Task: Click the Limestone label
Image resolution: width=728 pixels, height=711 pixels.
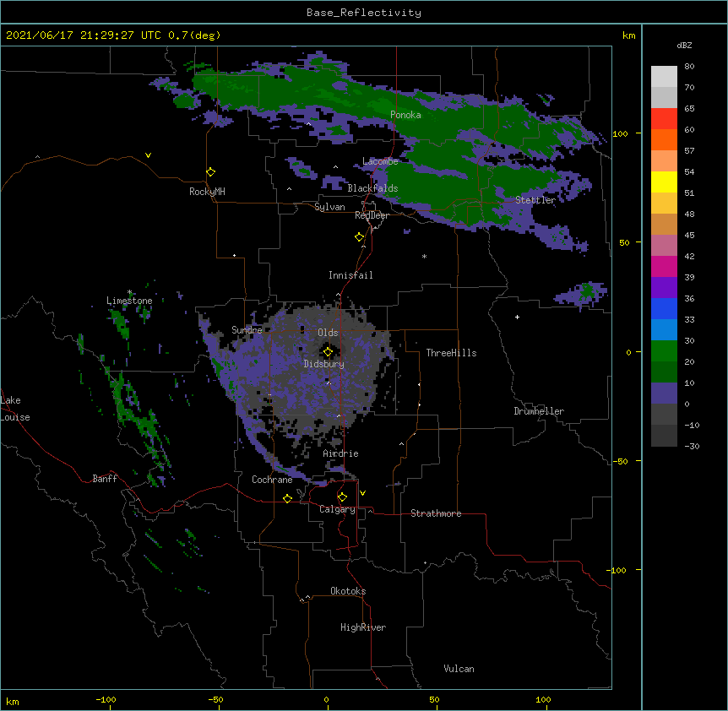Action: coord(129,301)
